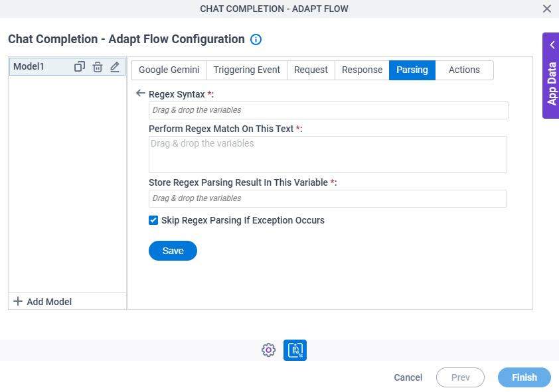Switch to the Actions tab
This screenshot has width=559, height=392.
(x=464, y=70)
